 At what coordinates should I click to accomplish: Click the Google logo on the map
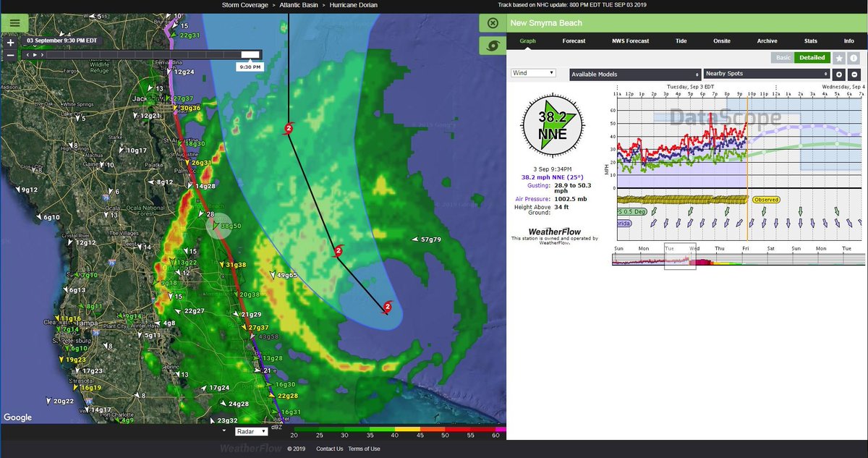(x=17, y=417)
